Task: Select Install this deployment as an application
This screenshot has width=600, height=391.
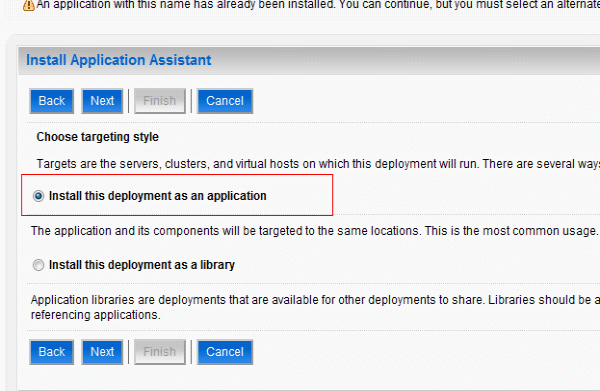Action: pos(38,196)
